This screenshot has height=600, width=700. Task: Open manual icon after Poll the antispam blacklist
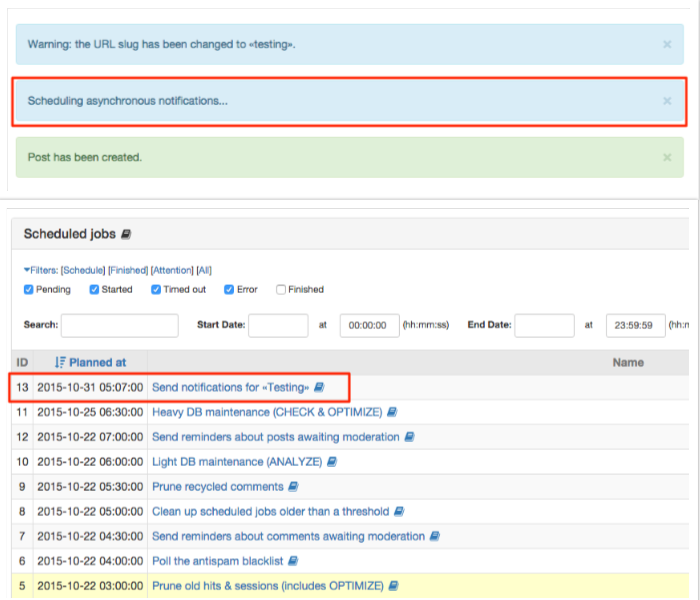[293, 561]
